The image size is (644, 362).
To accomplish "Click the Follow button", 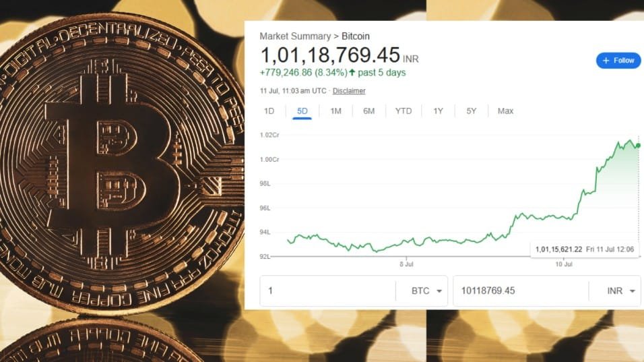I will [618, 61].
